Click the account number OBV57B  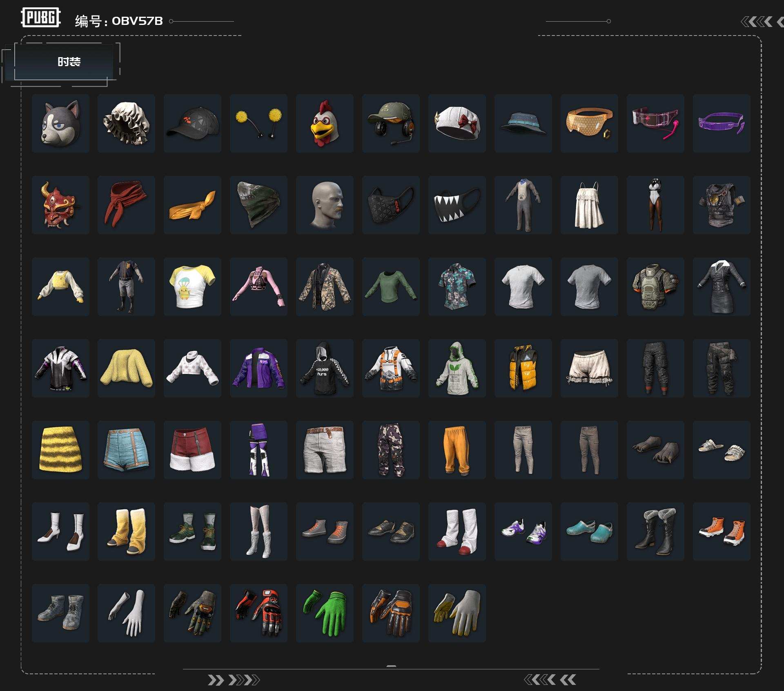point(137,21)
